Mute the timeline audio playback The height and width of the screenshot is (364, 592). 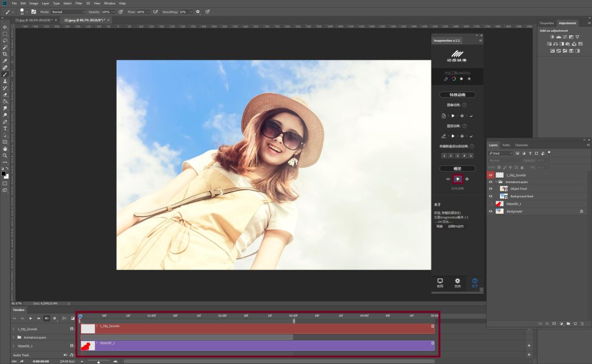pyautogui.click(x=47, y=318)
